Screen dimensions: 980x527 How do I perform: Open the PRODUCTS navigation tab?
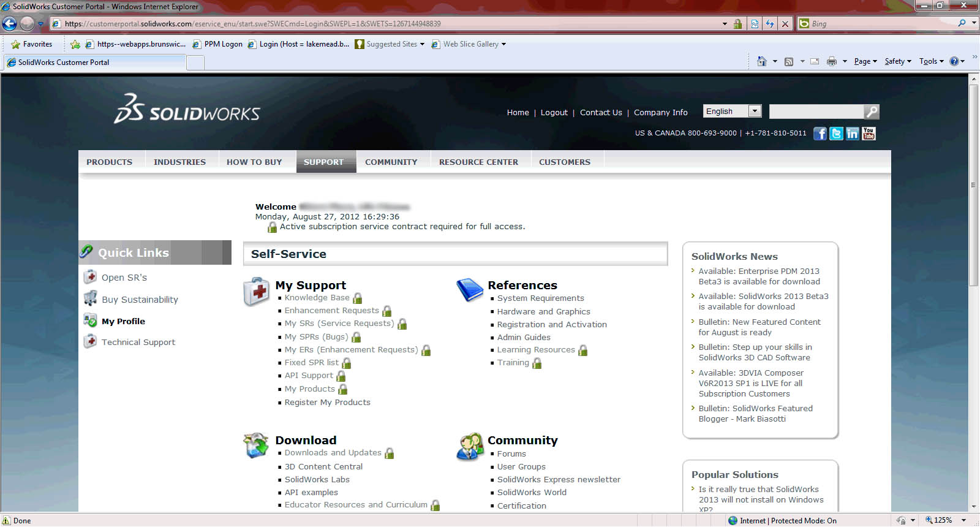(x=109, y=162)
